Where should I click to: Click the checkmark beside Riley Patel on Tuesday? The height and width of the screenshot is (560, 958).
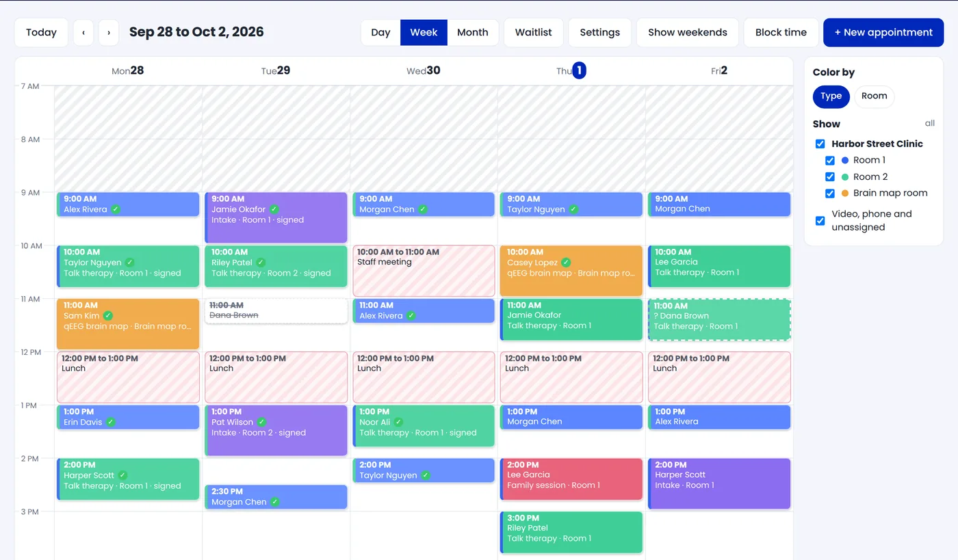[261, 263]
